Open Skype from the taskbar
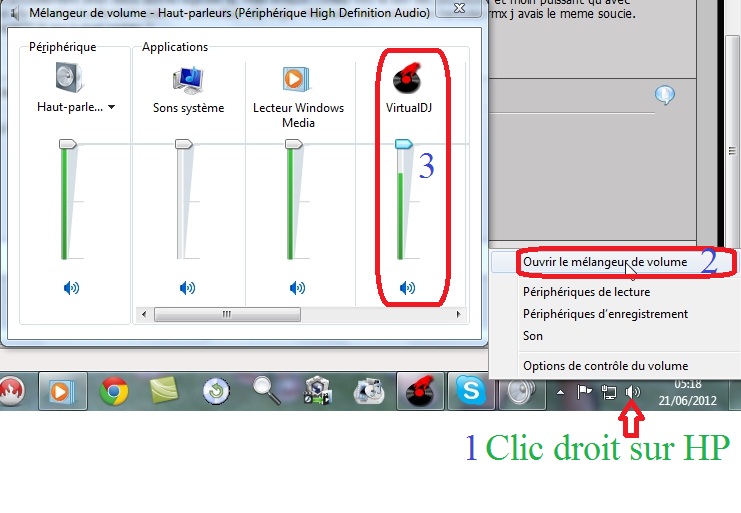The height and width of the screenshot is (513, 741). 471,391
